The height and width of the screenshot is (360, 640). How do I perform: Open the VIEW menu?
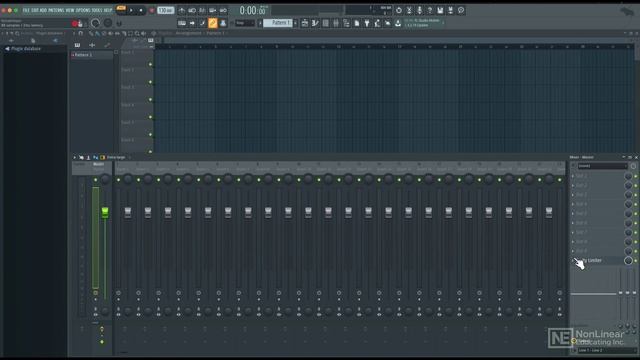pos(70,10)
